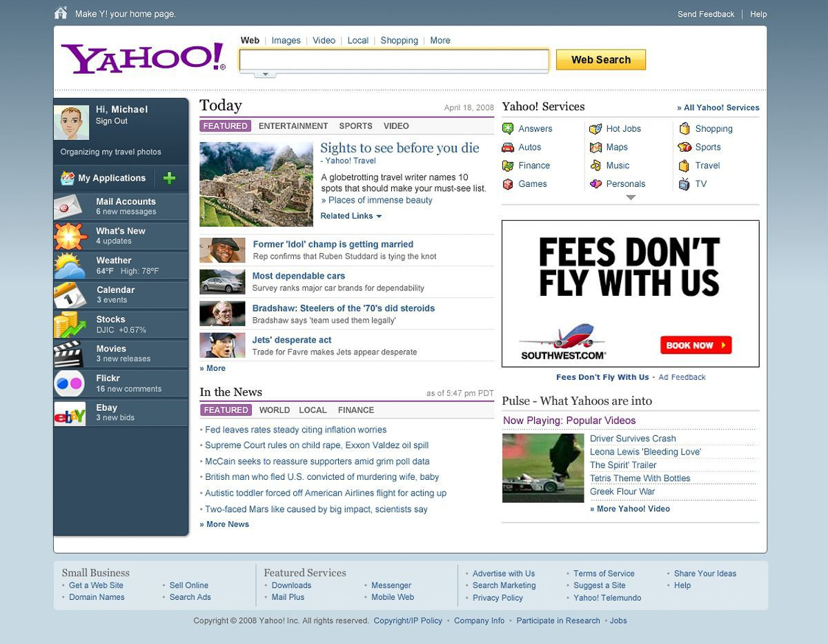Click the home icon beside Make Y! your home page

(x=61, y=12)
